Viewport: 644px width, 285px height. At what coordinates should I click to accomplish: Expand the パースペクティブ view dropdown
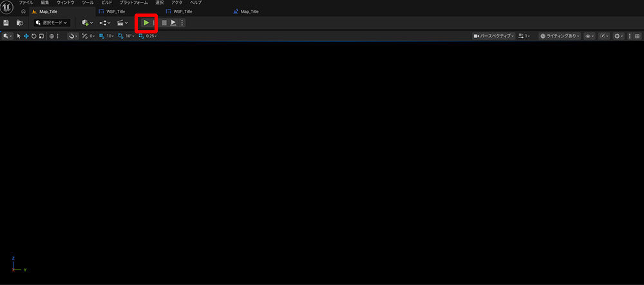[495, 36]
